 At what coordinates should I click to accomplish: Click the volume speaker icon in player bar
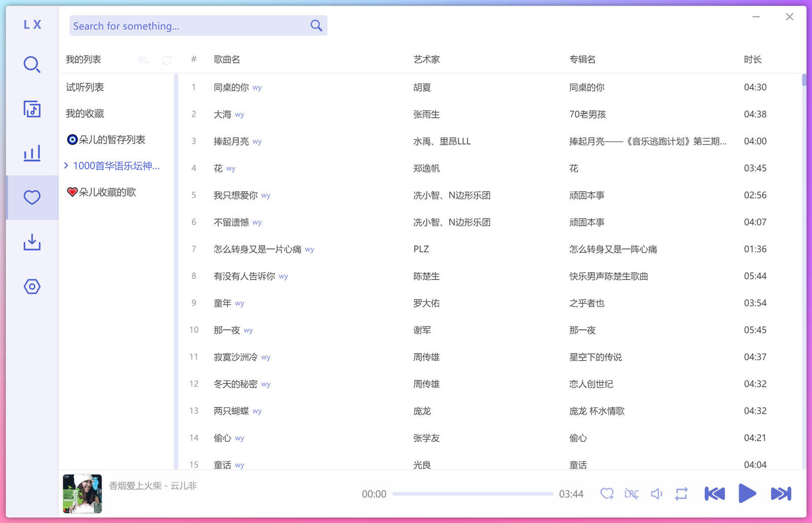(x=657, y=494)
